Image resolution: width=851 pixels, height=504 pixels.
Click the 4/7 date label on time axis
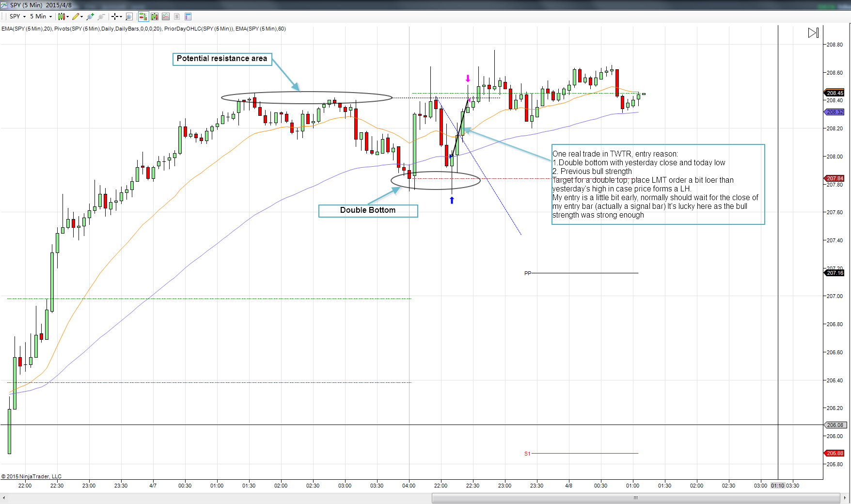(x=153, y=486)
